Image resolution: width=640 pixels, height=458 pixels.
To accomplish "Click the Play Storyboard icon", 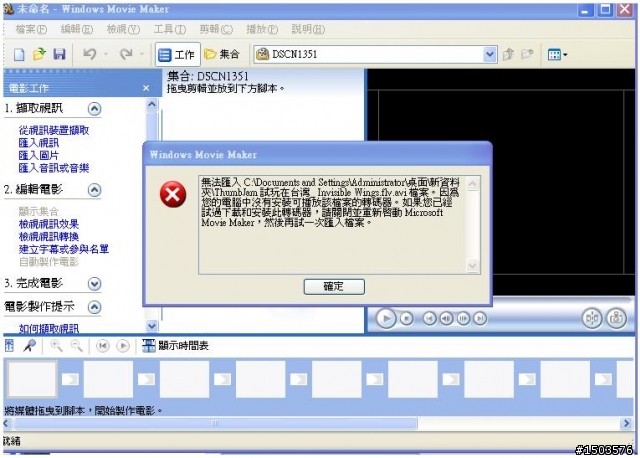I will click(122, 346).
